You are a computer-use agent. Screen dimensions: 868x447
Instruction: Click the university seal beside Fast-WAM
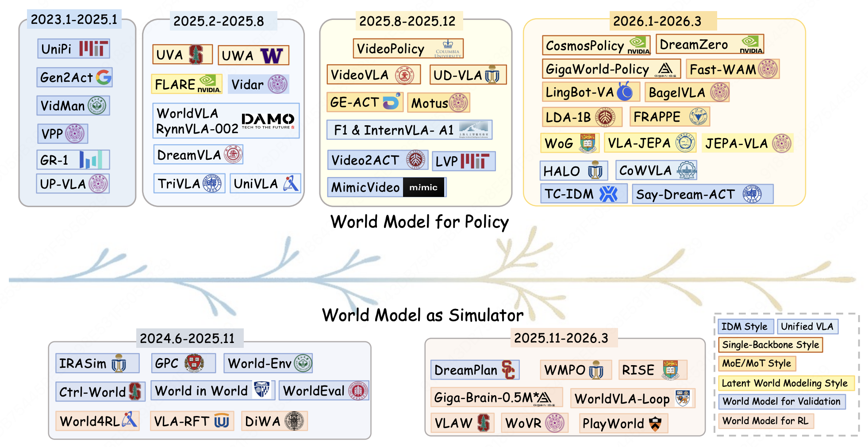(768, 69)
